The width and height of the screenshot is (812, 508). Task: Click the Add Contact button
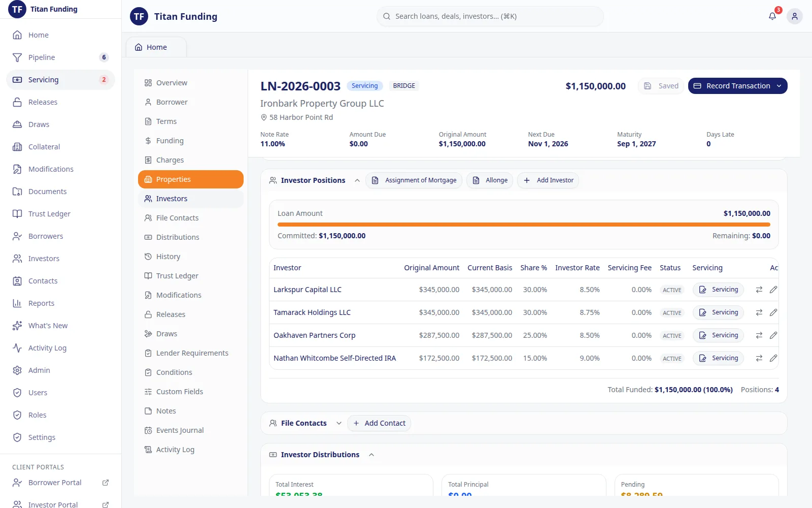(x=379, y=423)
